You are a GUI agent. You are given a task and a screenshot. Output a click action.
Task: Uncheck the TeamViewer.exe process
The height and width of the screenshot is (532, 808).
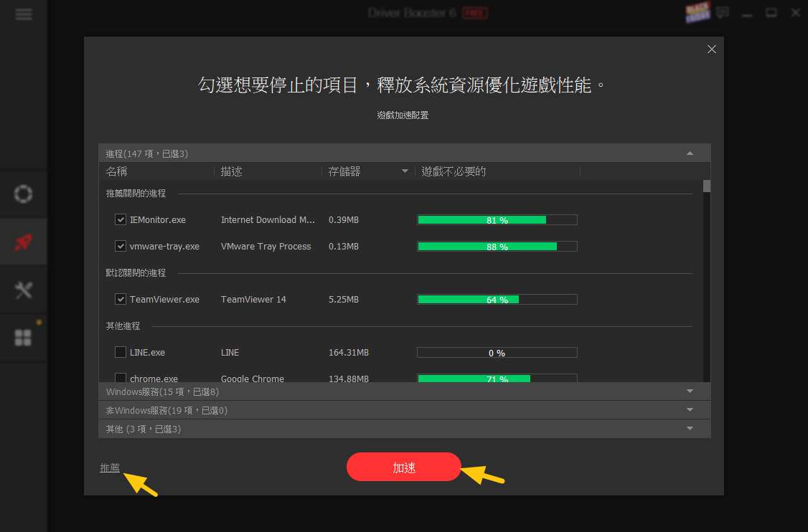pyautogui.click(x=121, y=299)
